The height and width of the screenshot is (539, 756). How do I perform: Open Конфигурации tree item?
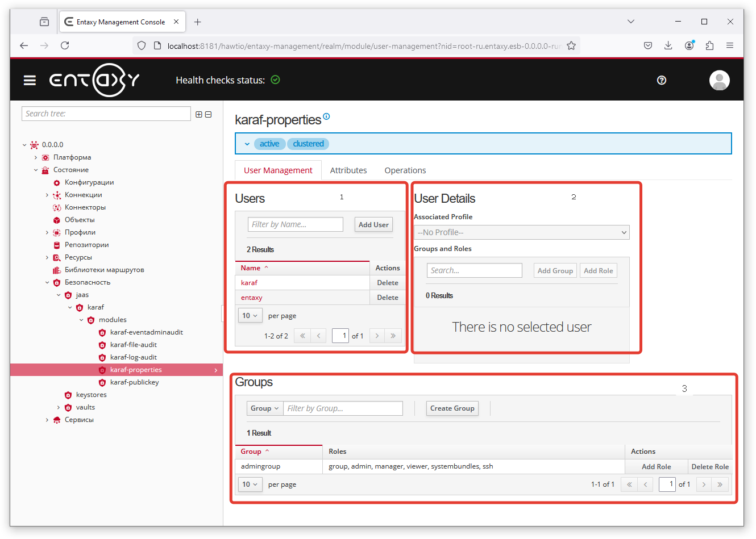89,182
